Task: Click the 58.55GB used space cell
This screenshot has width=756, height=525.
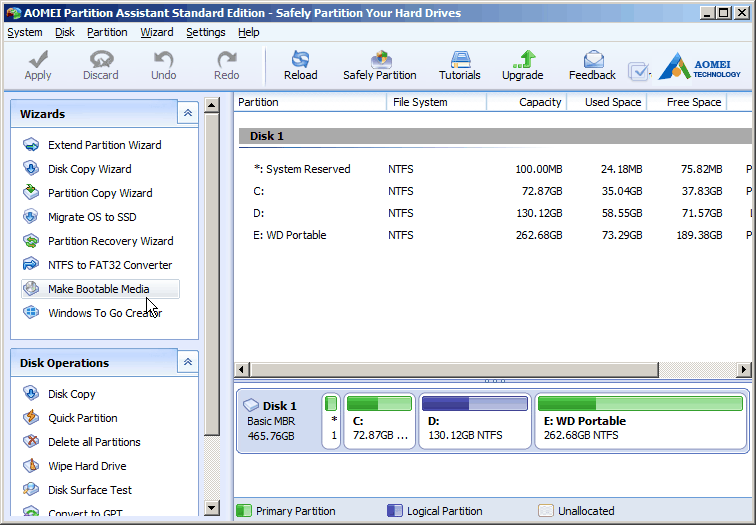Action: click(x=622, y=213)
